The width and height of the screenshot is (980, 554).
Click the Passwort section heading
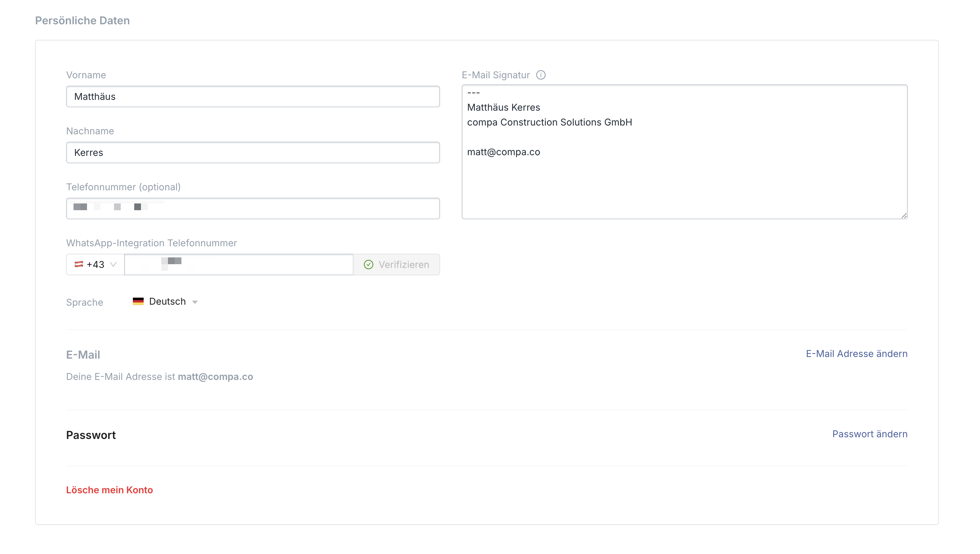tap(91, 435)
